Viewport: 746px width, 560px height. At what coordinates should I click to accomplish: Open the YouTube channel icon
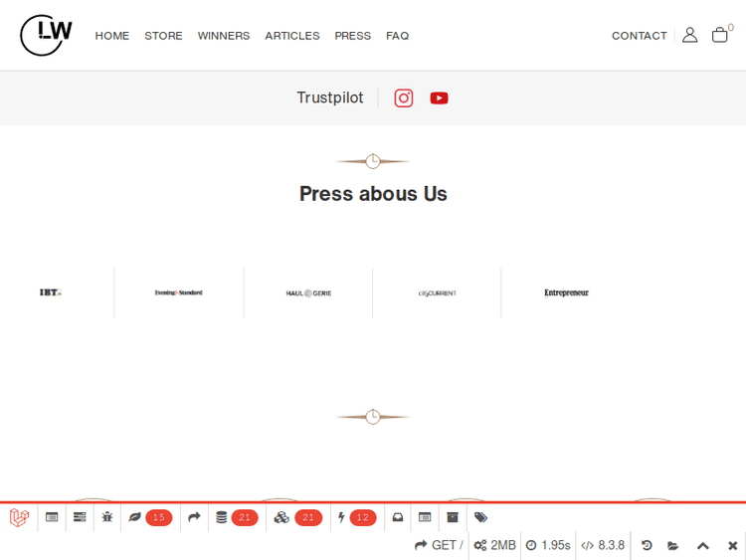click(439, 97)
